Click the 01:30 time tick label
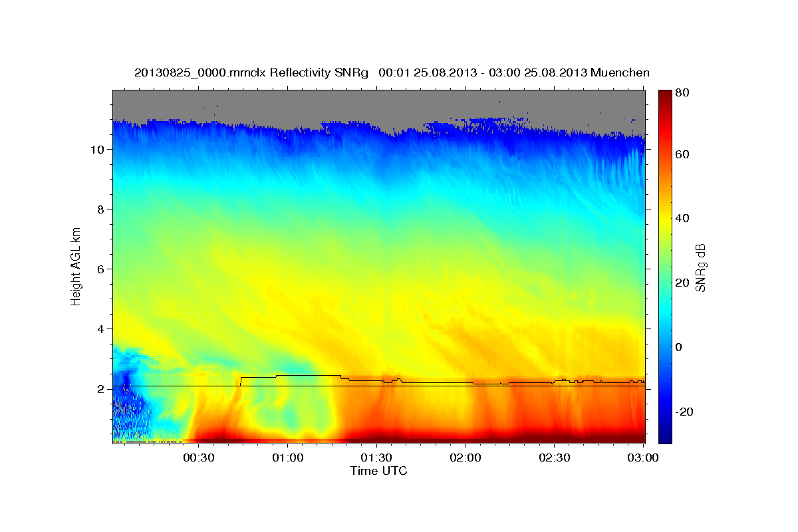The height and width of the screenshot is (532, 798). [377, 458]
